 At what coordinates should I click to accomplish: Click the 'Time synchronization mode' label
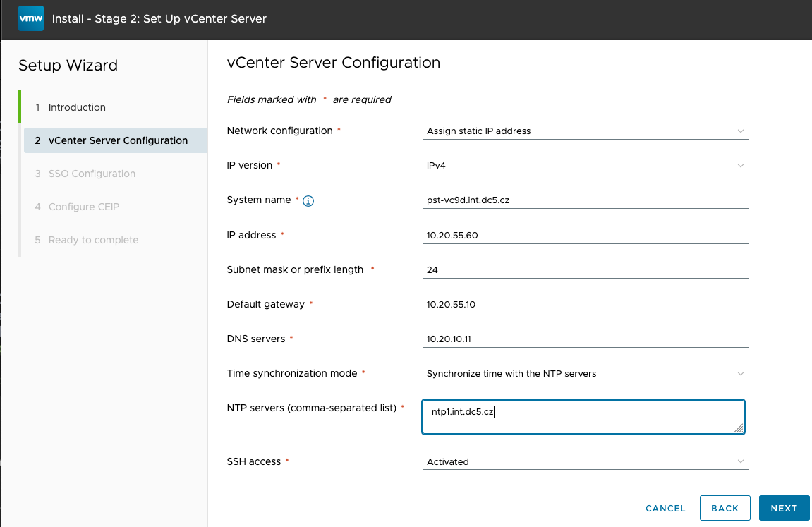[x=292, y=373]
